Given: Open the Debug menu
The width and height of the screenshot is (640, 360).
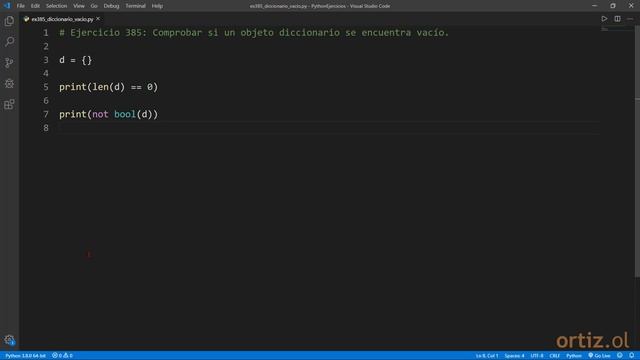Looking at the screenshot, I should point(111,6).
